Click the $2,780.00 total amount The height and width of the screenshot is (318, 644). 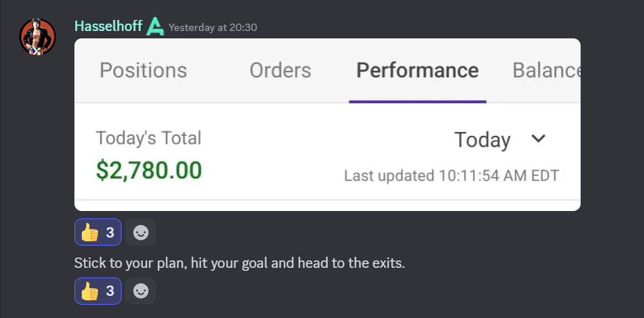[x=149, y=170]
